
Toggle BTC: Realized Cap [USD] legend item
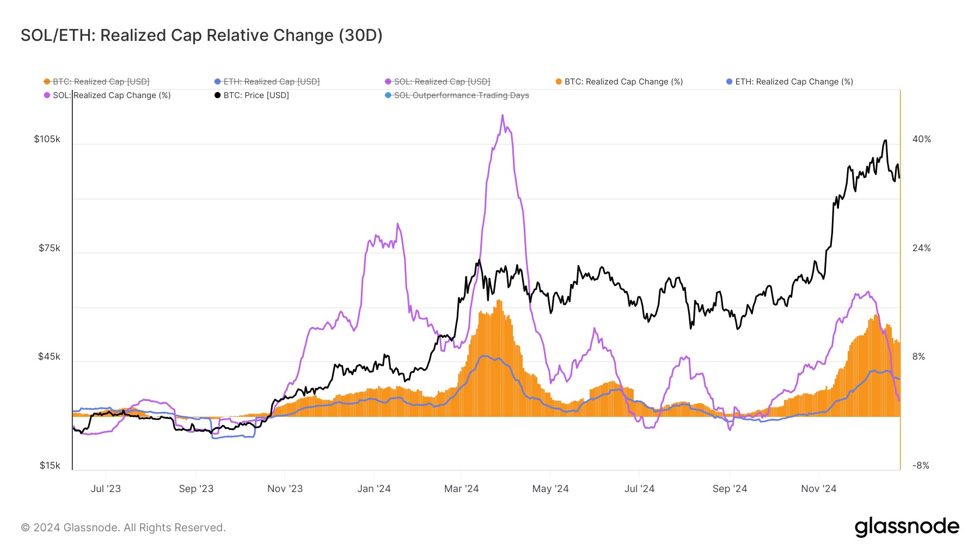point(96,82)
